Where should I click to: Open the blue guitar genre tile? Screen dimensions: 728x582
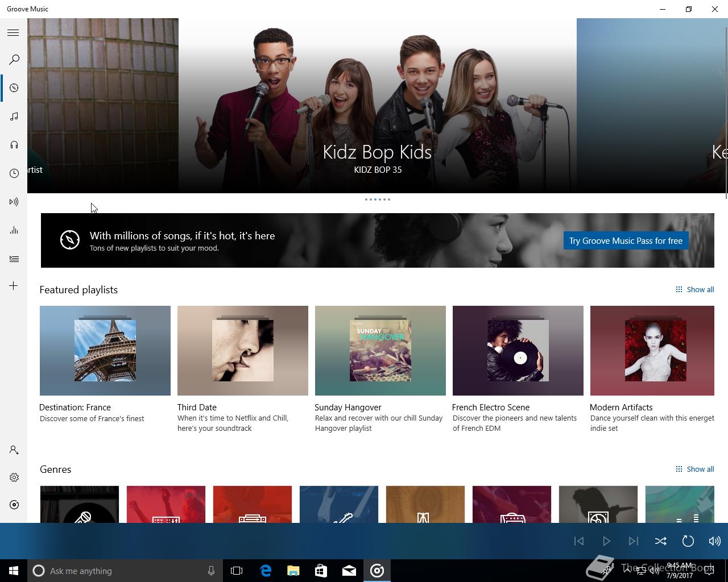[339, 504]
